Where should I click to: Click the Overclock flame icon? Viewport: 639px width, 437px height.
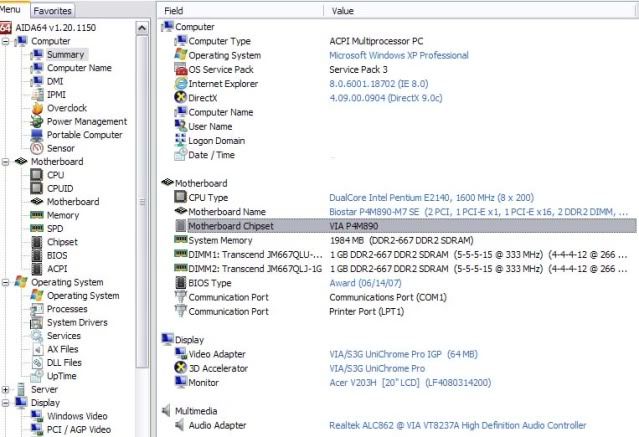[37, 108]
